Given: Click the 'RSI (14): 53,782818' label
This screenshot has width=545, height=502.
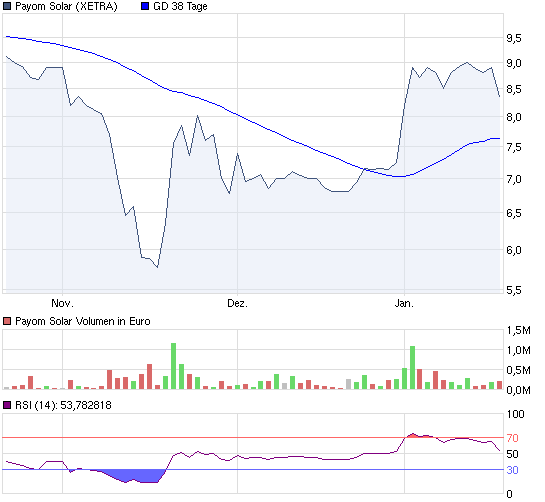Looking at the screenshot, I should tap(63, 405).
